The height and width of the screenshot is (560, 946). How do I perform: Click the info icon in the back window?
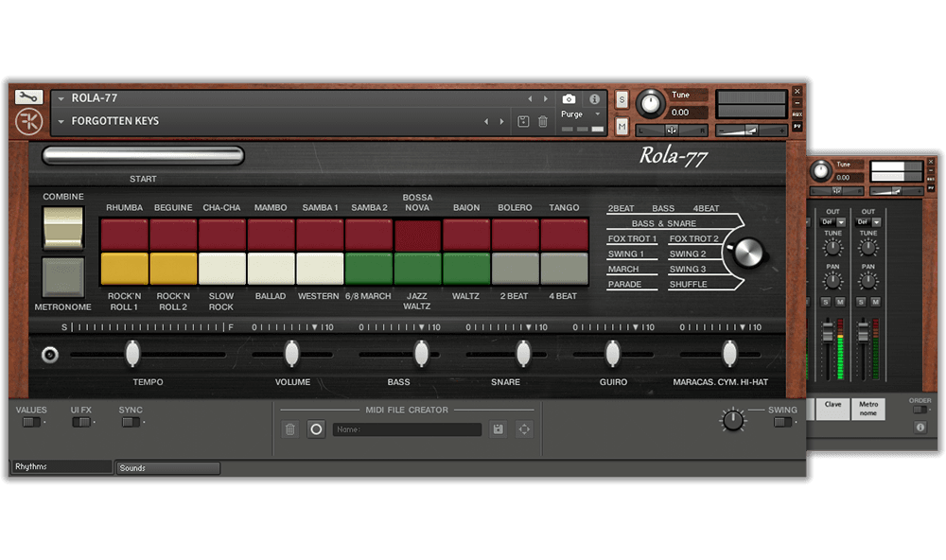(x=920, y=428)
